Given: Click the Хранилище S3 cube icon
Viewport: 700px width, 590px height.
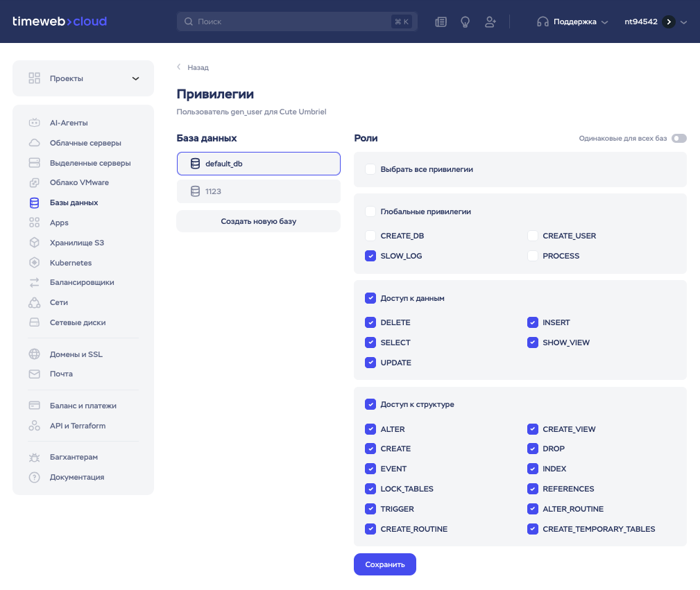Looking at the screenshot, I should click(34, 243).
